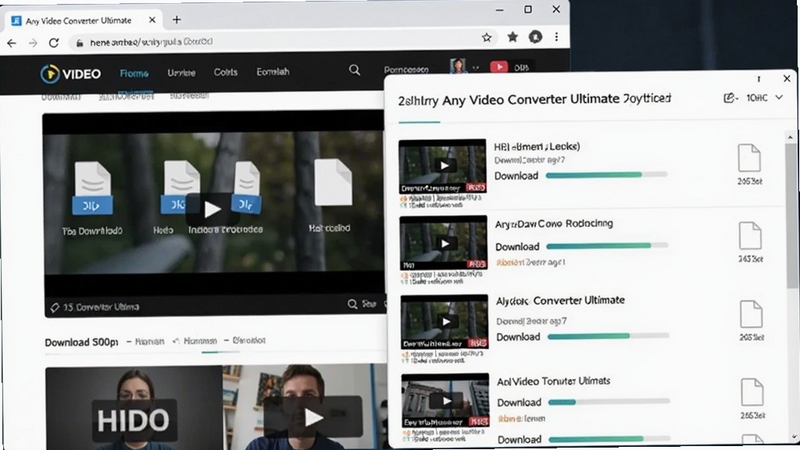Click the magnifier icon below the main video
The image size is (800, 450).
pyautogui.click(x=352, y=304)
